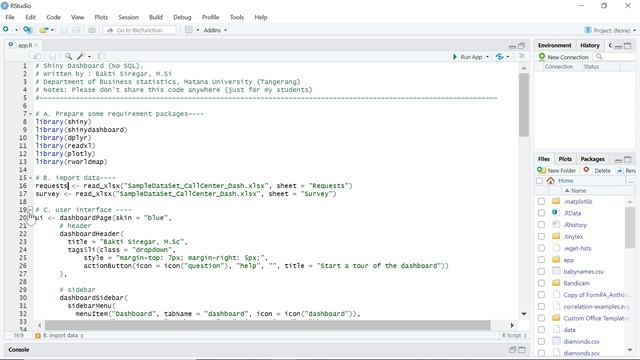This screenshot has height=360, width=640.
Task: Check the box next to .tinytex
Action: [x=541, y=236]
